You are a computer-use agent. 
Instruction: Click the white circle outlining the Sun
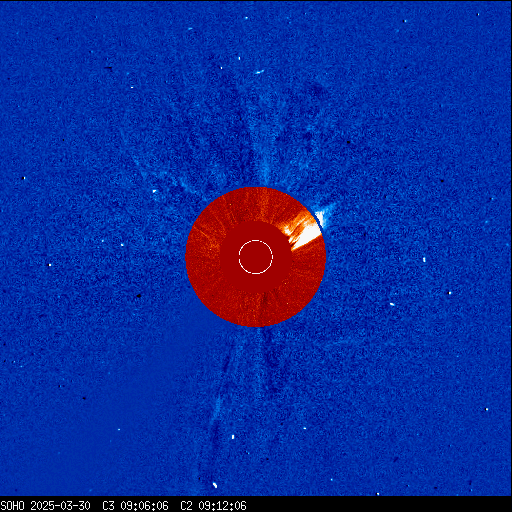point(256,257)
